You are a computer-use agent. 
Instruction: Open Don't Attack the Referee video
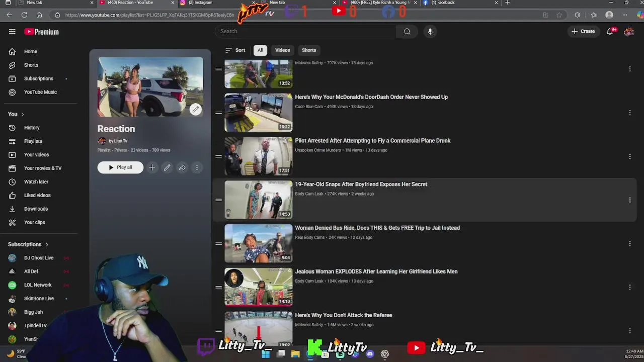[x=344, y=315]
